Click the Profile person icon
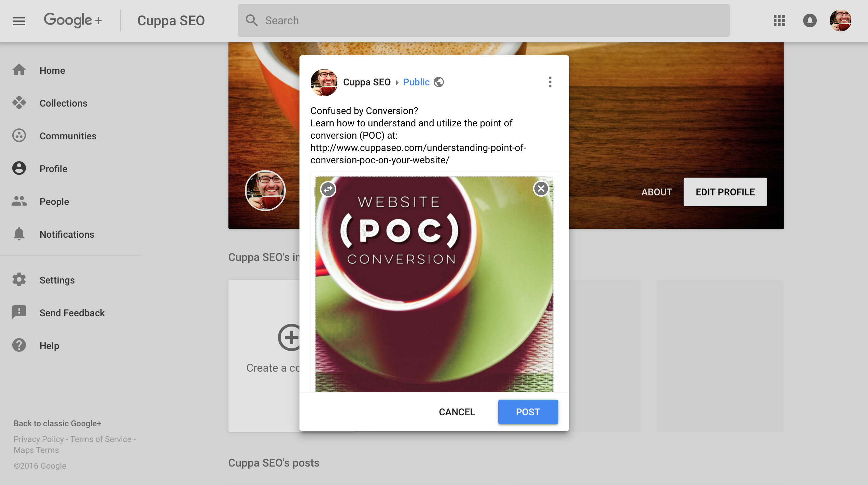The height and width of the screenshot is (485, 868). coord(19,168)
